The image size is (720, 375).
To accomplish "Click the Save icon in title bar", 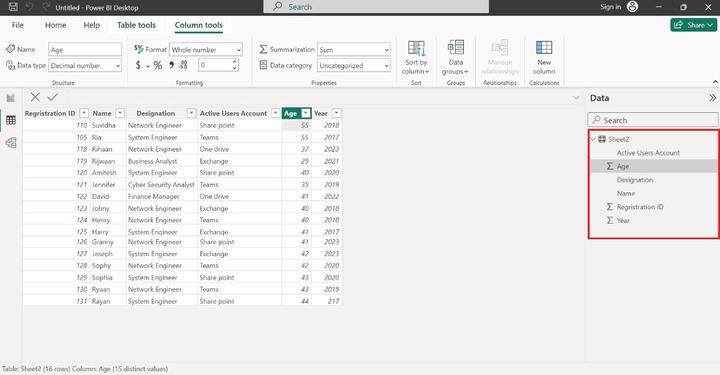I will click(x=13, y=7).
